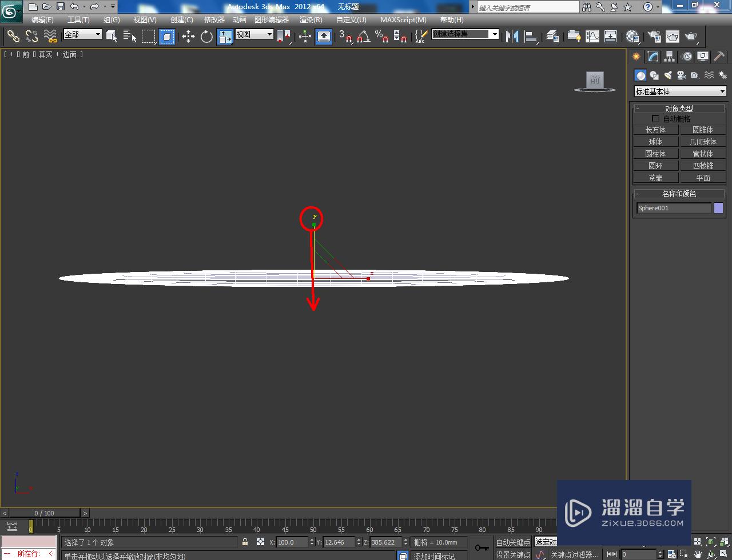The image size is (732, 560).
Task: Switch to the Utilities hammer tab
Action: 719,57
